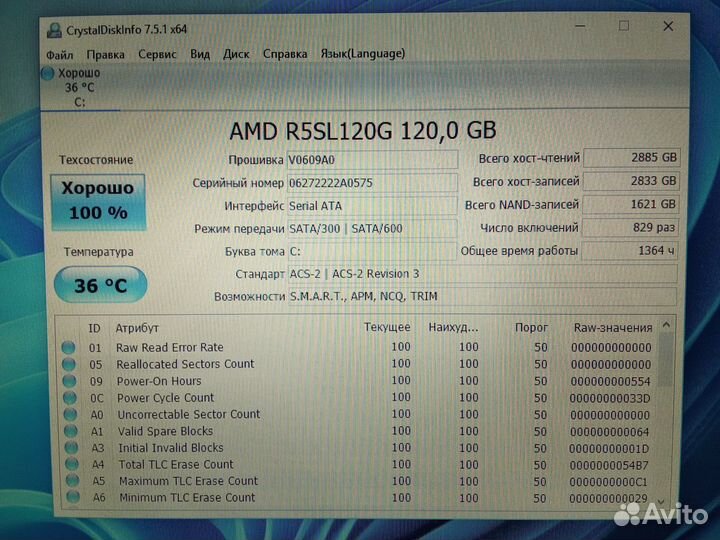720x540 pixels.
Task: Click the Буква тома field C:
Action: point(372,251)
